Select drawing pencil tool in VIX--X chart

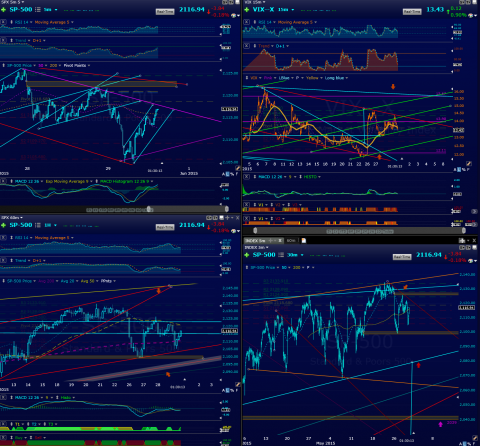coord(469,164)
